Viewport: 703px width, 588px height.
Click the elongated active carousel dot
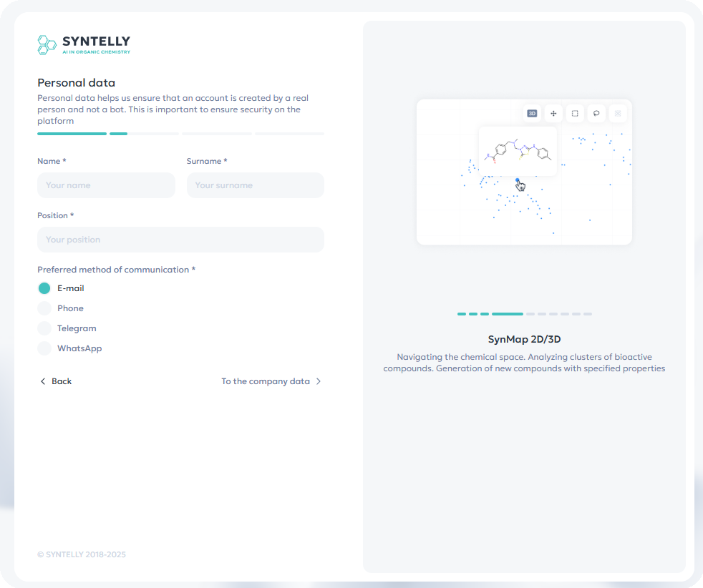tap(508, 313)
